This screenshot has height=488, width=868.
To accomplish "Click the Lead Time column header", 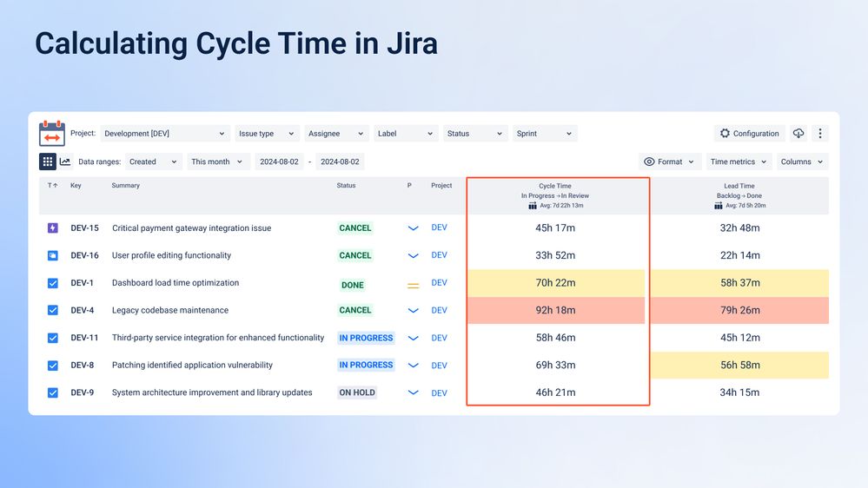I will pyautogui.click(x=739, y=186).
